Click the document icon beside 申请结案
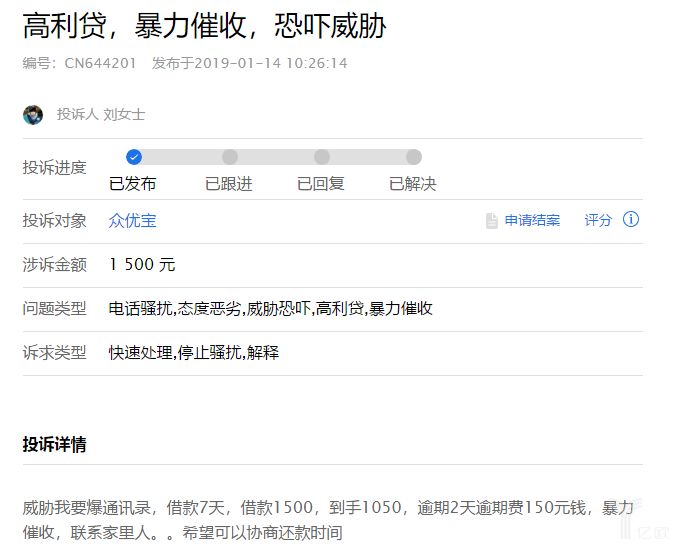 coord(491,221)
